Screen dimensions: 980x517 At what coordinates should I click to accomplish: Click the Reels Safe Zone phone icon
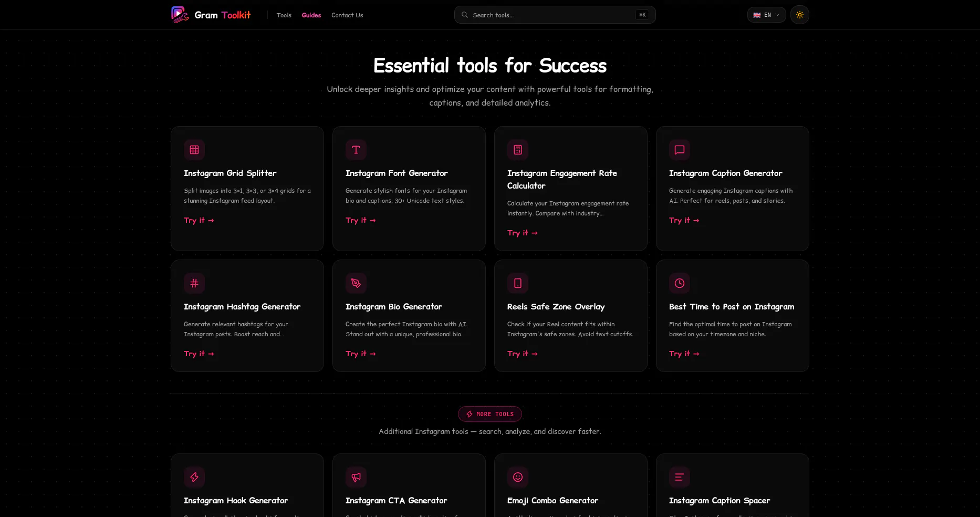tap(518, 283)
